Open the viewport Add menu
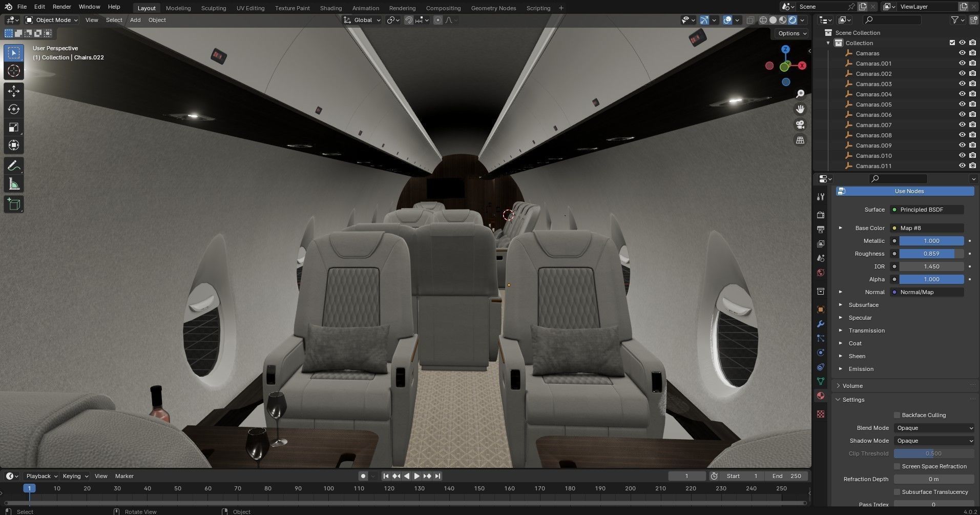The height and width of the screenshot is (515, 980). coord(135,20)
